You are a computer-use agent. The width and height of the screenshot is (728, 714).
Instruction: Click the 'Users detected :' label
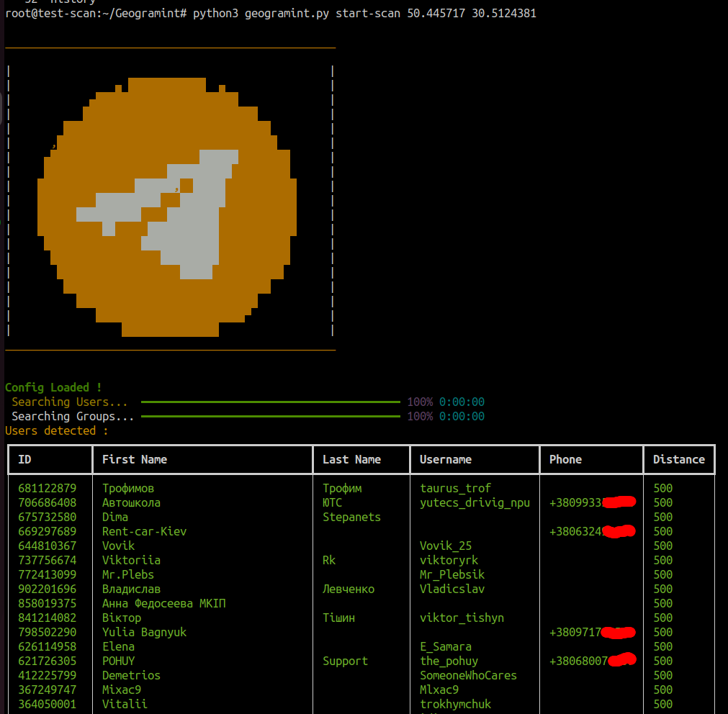tap(57, 430)
